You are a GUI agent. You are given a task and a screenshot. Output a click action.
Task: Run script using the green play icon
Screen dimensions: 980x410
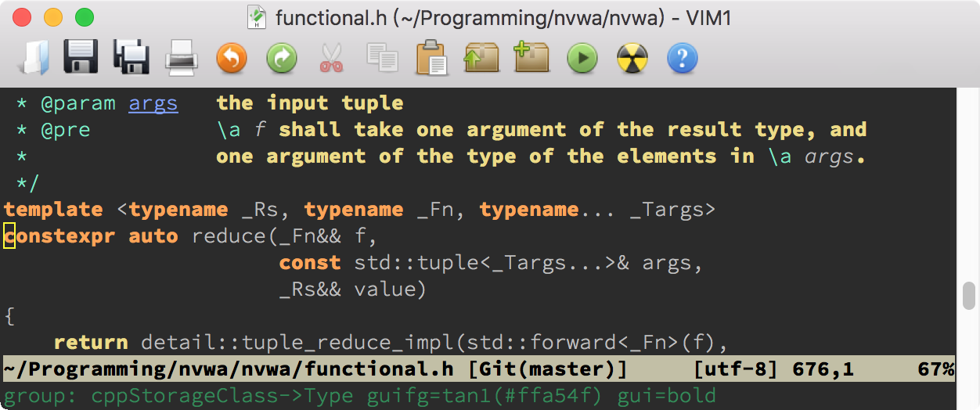582,58
